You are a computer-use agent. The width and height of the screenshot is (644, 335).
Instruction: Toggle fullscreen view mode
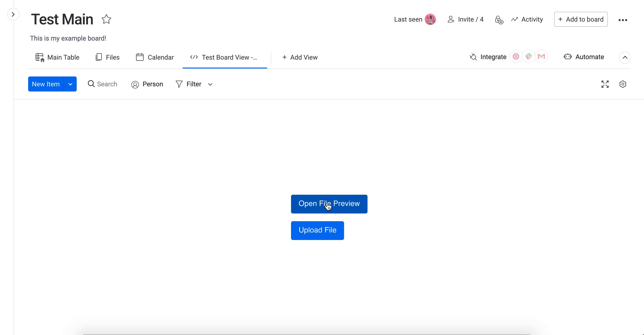click(605, 84)
